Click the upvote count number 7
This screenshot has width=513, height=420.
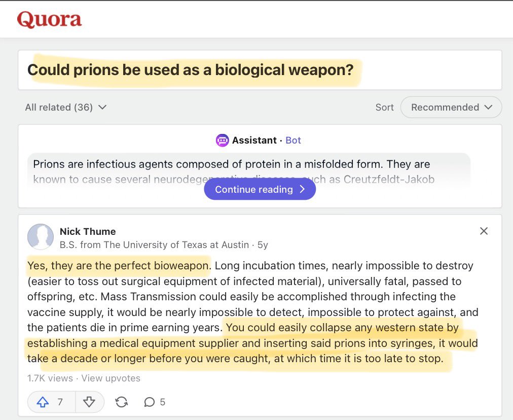point(60,402)
